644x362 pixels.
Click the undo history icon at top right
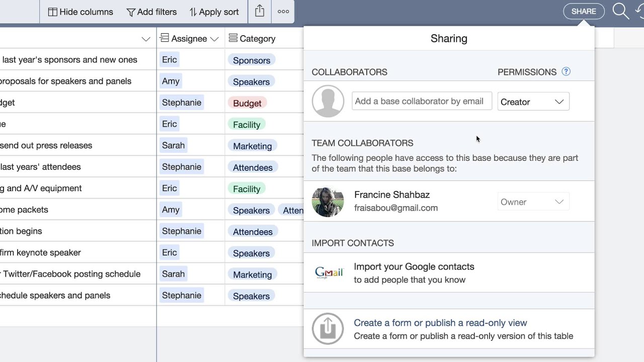[639, 12]
